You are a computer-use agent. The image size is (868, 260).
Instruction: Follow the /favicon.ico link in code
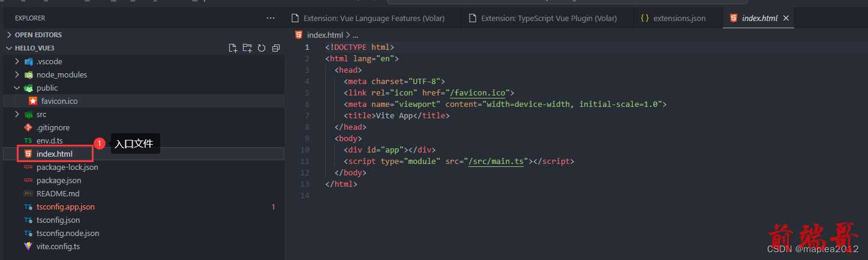coord(480,93)
